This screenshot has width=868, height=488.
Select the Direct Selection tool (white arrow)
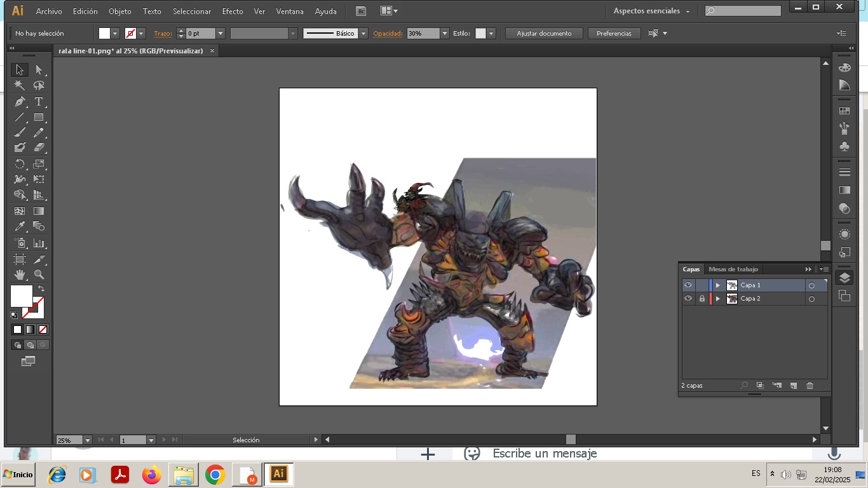[x=39, y=70]
